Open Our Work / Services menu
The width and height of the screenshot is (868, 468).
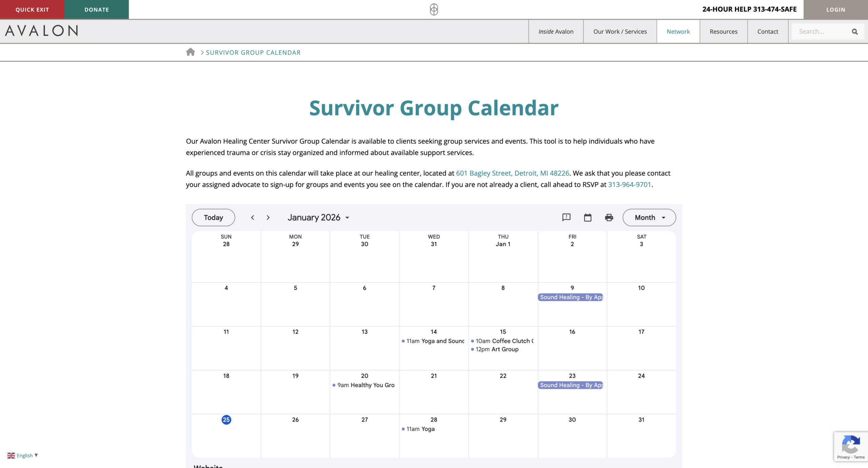[620, 32]
